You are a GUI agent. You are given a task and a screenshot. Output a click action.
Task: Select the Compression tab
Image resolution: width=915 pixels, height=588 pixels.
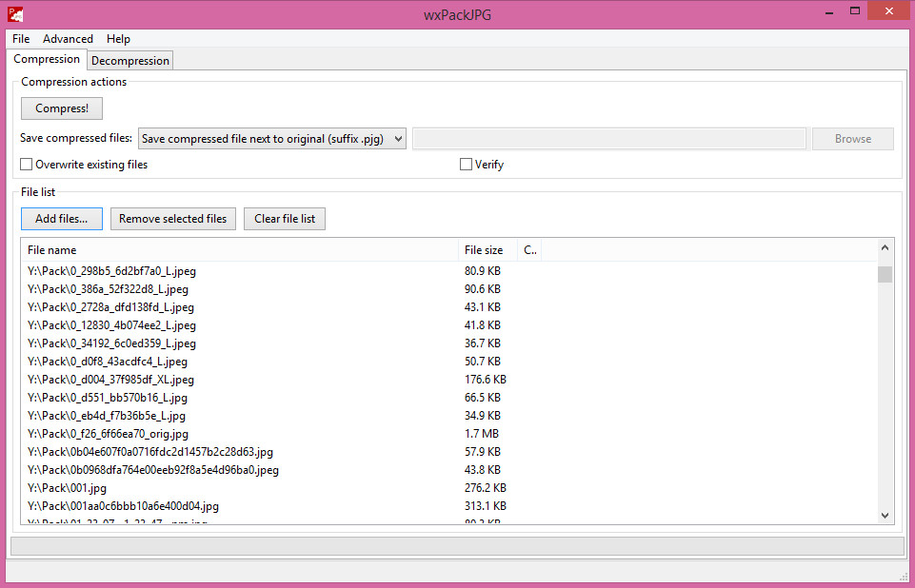(47, 59)
